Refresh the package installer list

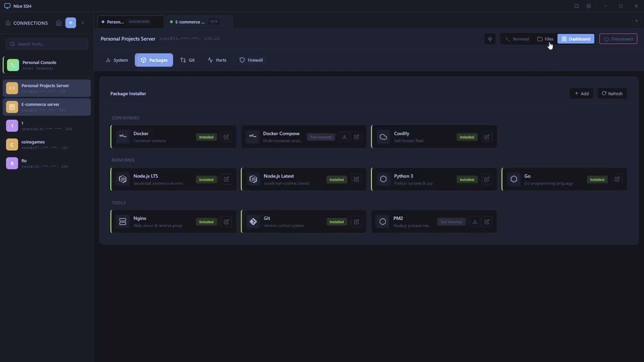coord(612,94)
